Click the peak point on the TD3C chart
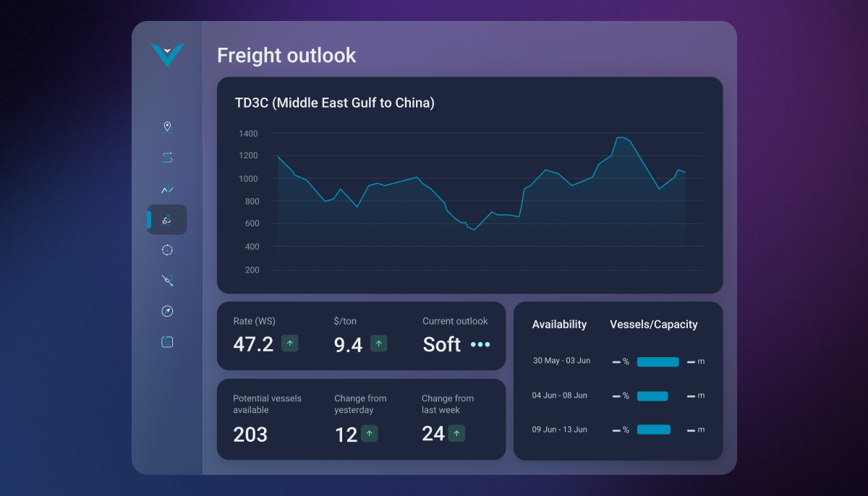Screen dimensions: 868x496 (620, 136)
